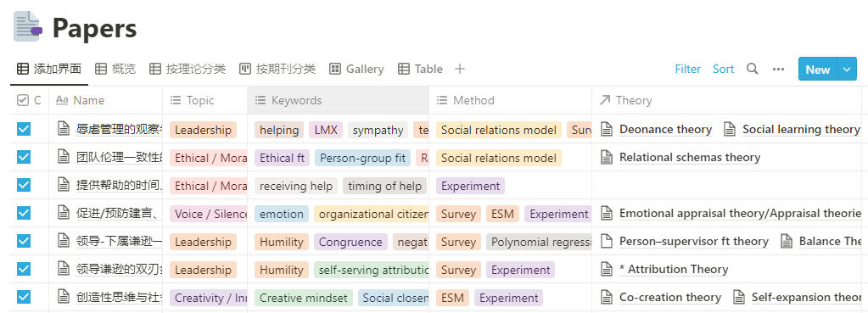Image resolution: width=868 pixels, height=313 pixels.
Task: Click the Papers page title
Action: (95, 28)
